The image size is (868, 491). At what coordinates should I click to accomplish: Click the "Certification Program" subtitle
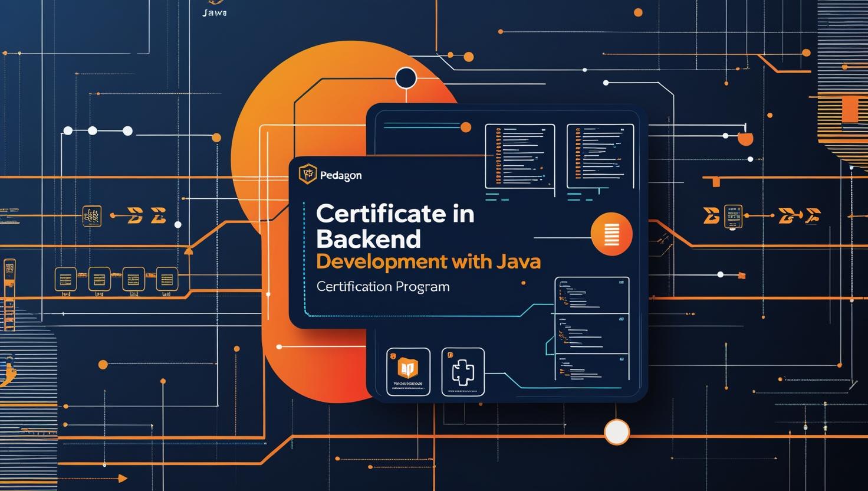tap(383, 287)
